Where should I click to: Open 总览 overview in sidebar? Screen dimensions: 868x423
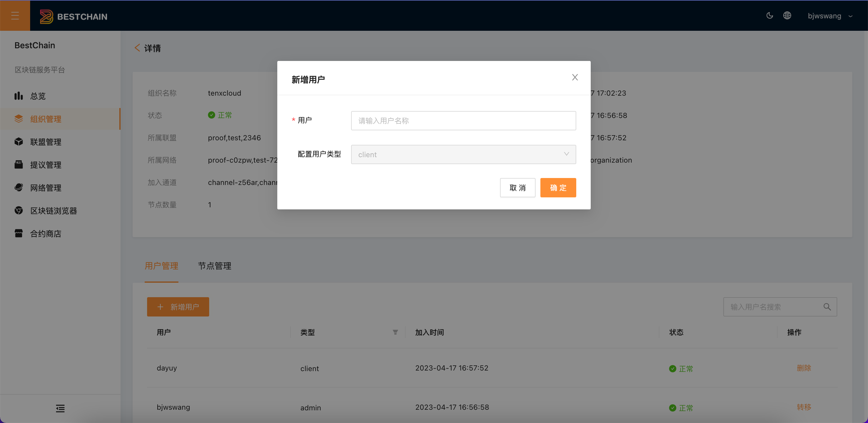pyautogui.click(x=60, y=96)
